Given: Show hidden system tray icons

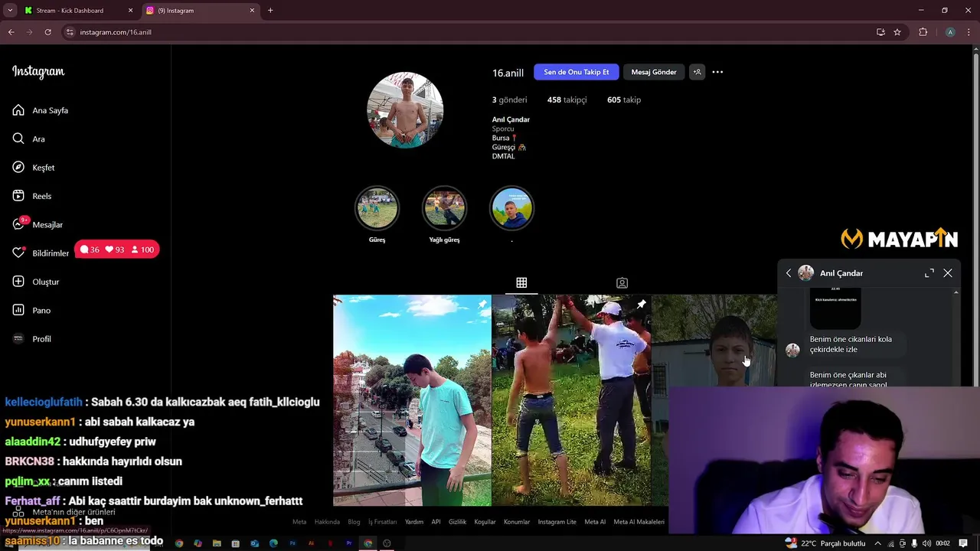Looking at the screenshot, I should click(x=878, y=543).
